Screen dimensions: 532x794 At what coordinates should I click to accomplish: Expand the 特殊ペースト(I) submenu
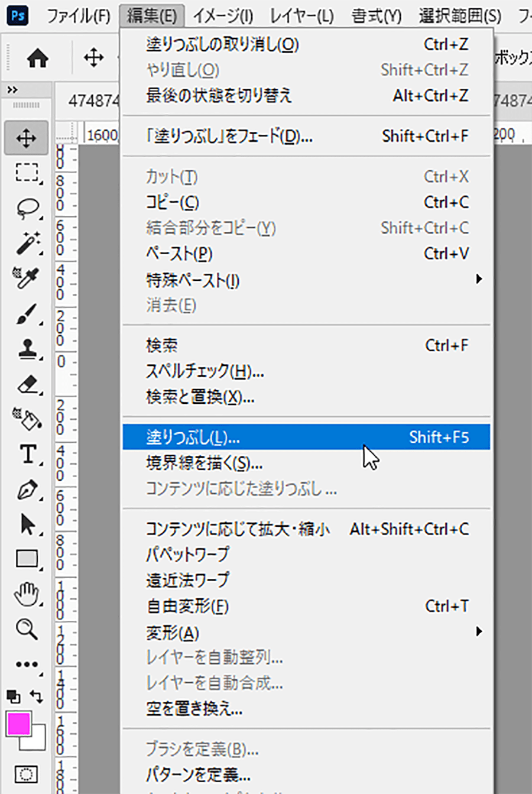306,280
